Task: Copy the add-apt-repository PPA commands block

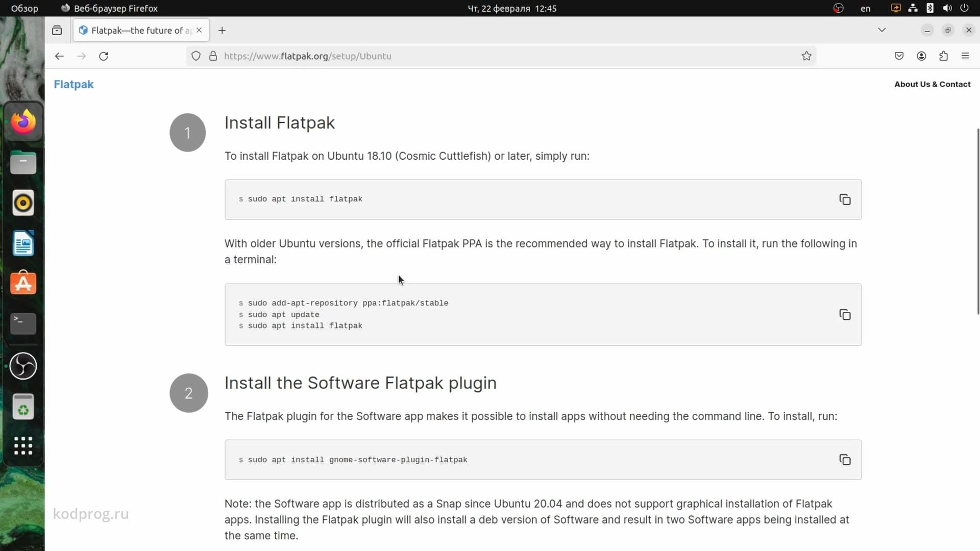Action: coord(845,315)
